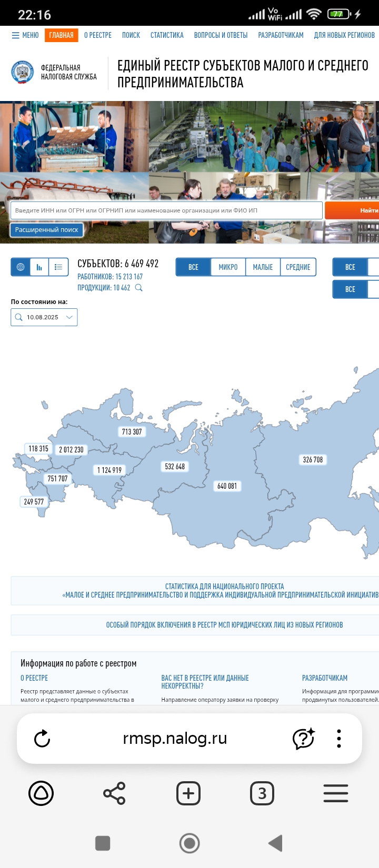Viewport: 379px width, 868px height.
Task: Click map label 640 081
Action: [x=227, y=486]
